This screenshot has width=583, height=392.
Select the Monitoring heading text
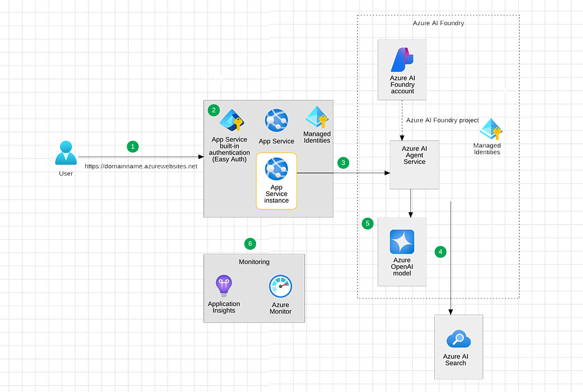point(254,262)
